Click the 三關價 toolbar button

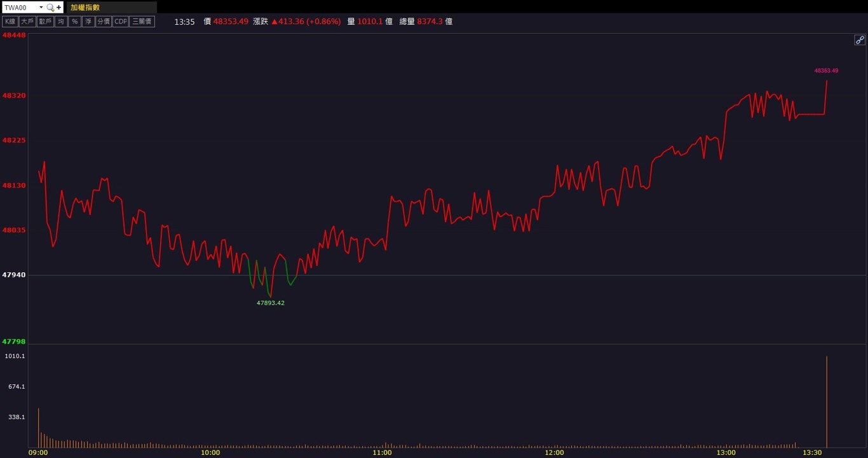pos(142,22)
